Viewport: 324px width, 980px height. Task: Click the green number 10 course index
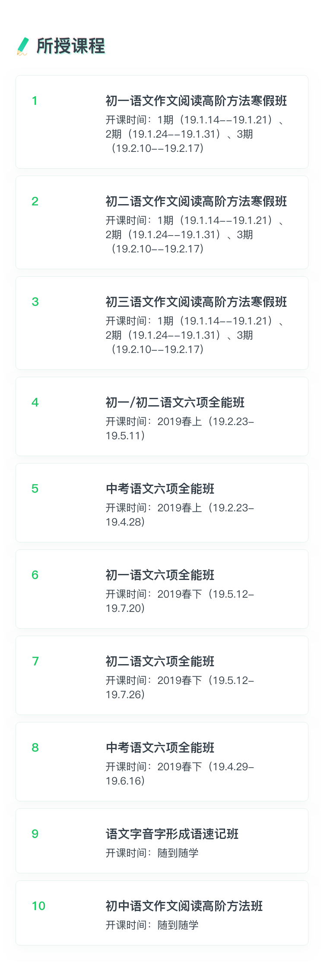(x=38, y=906)
